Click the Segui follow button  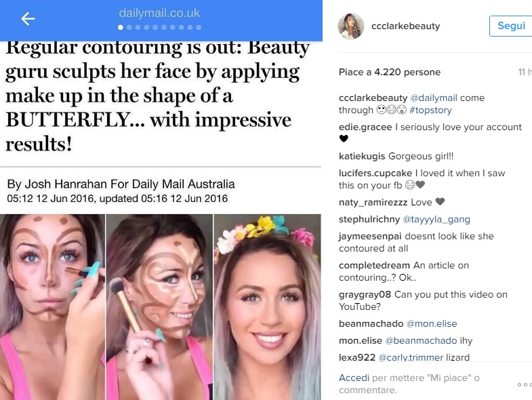click(x=511, y=26)
